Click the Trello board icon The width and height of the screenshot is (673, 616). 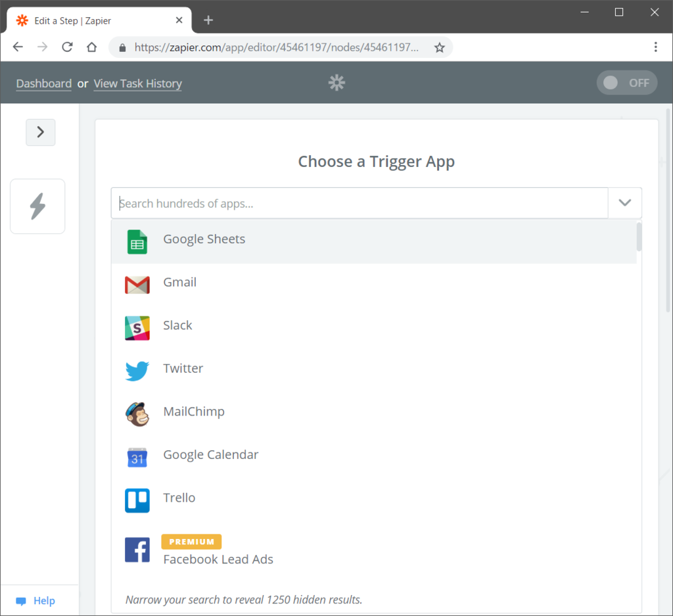tap(137, 500)
